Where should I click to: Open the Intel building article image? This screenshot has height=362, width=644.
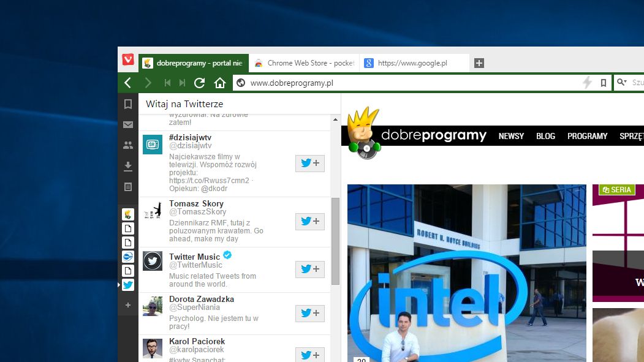pyautogui.click(x=466, y=273)
